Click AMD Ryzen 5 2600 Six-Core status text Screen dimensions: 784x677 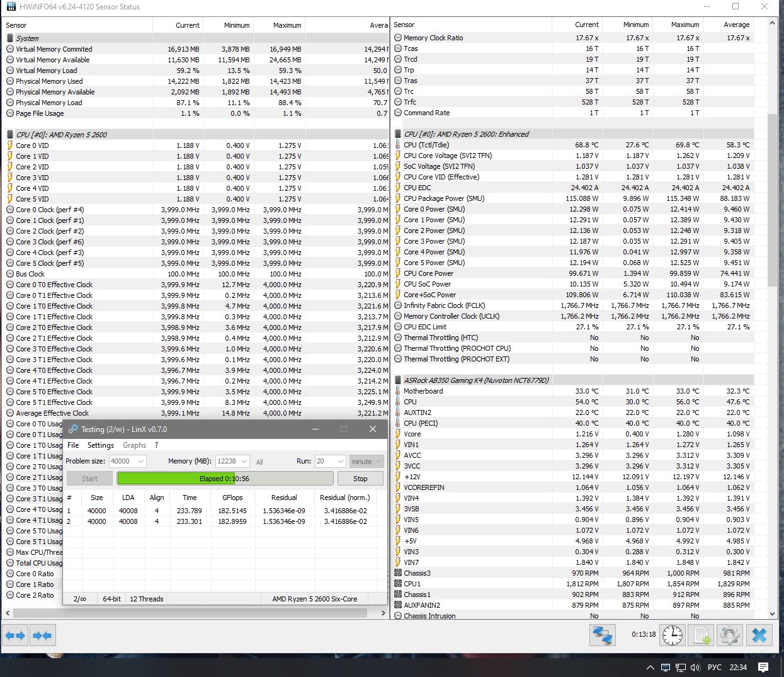pyautogui.click(x=314, y=599)
